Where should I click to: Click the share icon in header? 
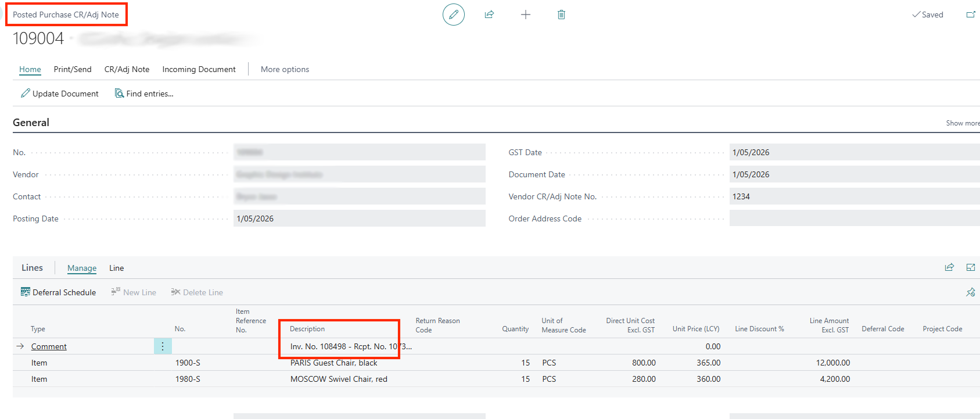tap(489, 15)
